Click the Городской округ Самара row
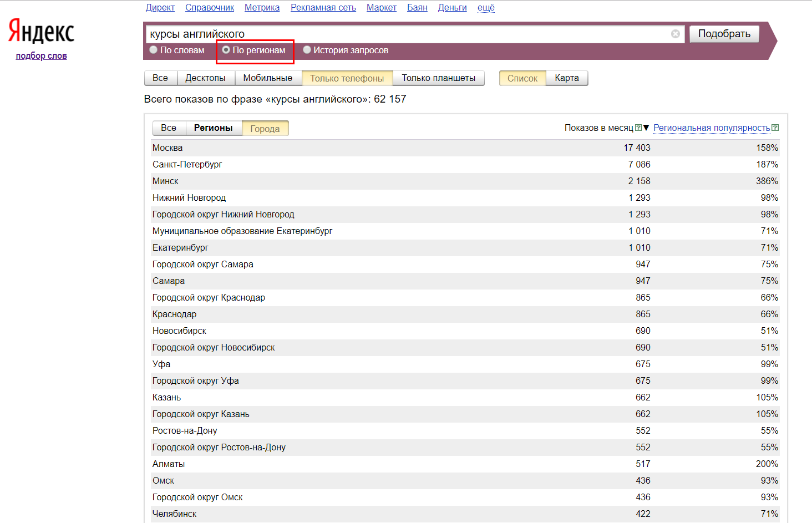This screenshot has width=812, height=523. (x=465, y=264)
